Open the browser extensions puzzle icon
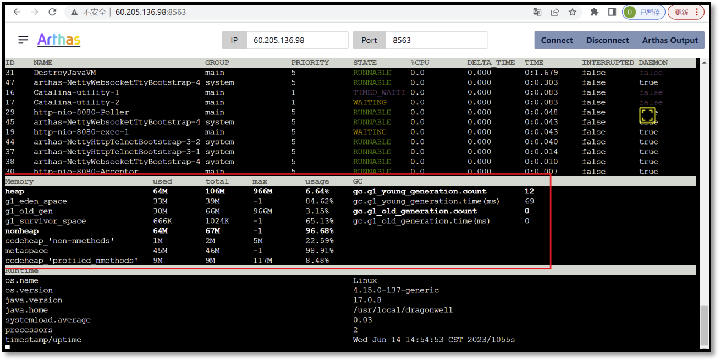 pos(594,12)
